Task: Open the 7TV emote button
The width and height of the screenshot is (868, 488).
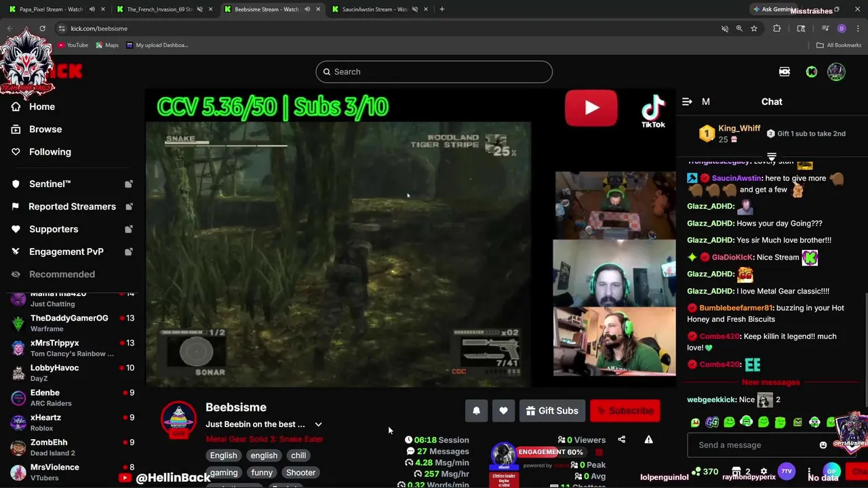Action: (787, 472)
